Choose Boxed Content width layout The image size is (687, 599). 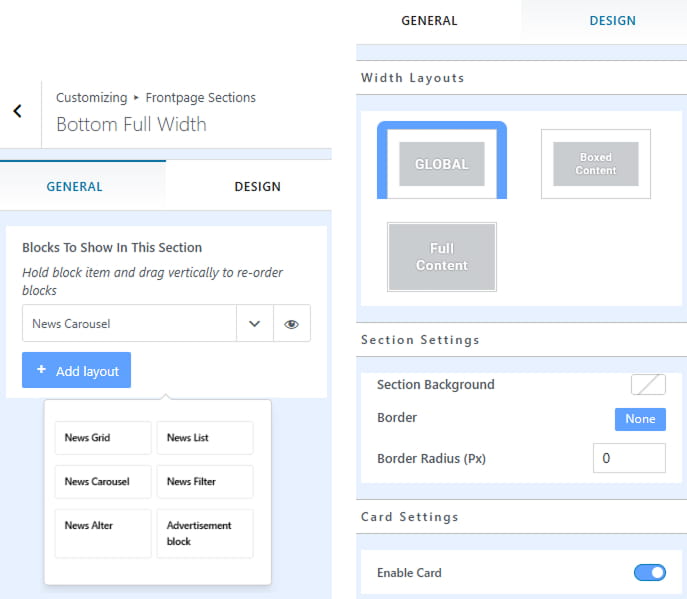coord(595,164)
